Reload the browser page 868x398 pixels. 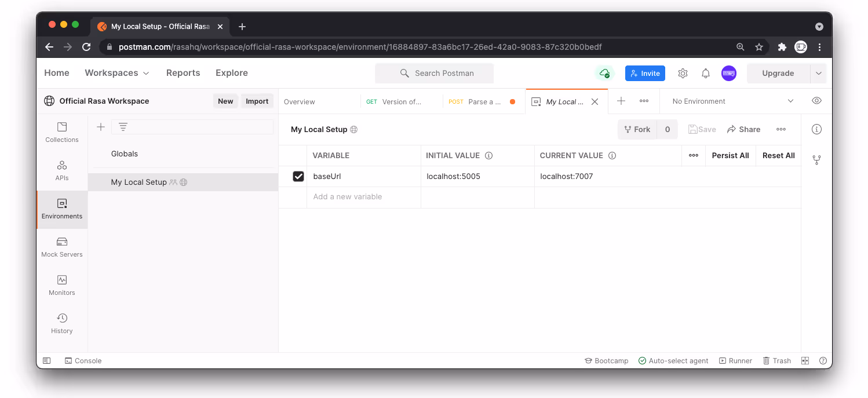coord(86,47)
